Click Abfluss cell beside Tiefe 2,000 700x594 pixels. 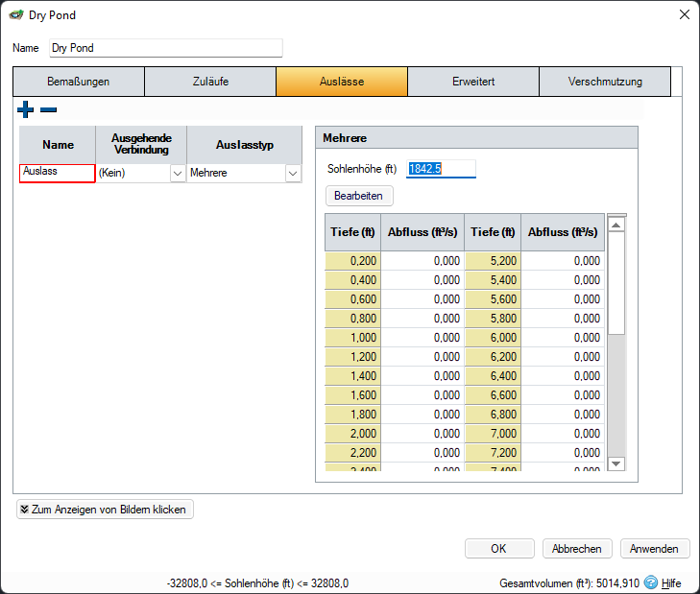422,434
